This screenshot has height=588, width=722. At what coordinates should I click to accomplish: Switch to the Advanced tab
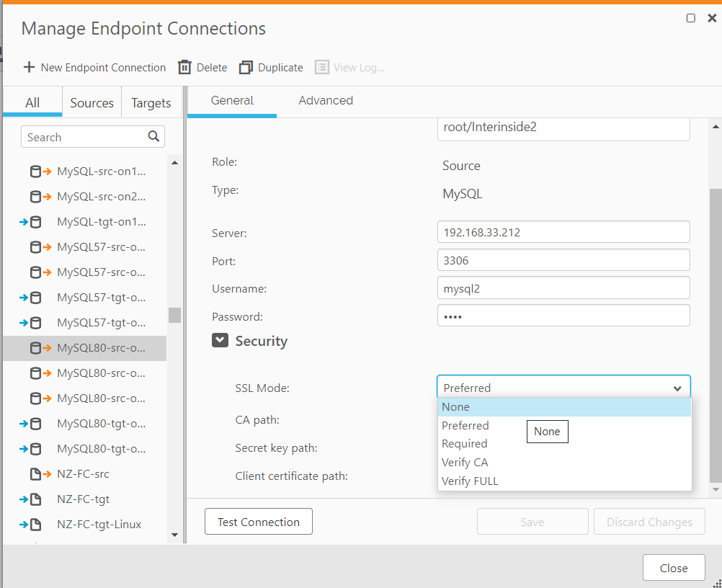(x=326, y=100)
